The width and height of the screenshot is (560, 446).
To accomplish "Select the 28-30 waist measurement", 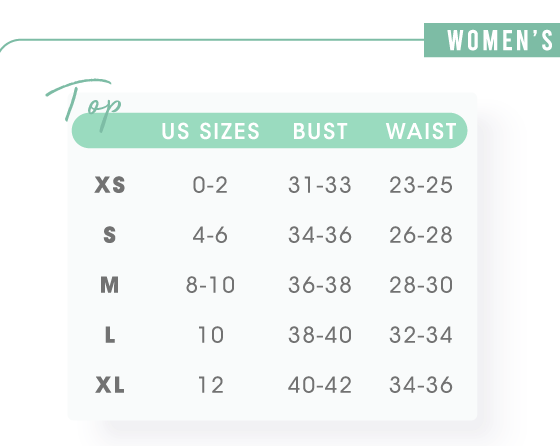I will pyautogui.click(x=421, y=285).
